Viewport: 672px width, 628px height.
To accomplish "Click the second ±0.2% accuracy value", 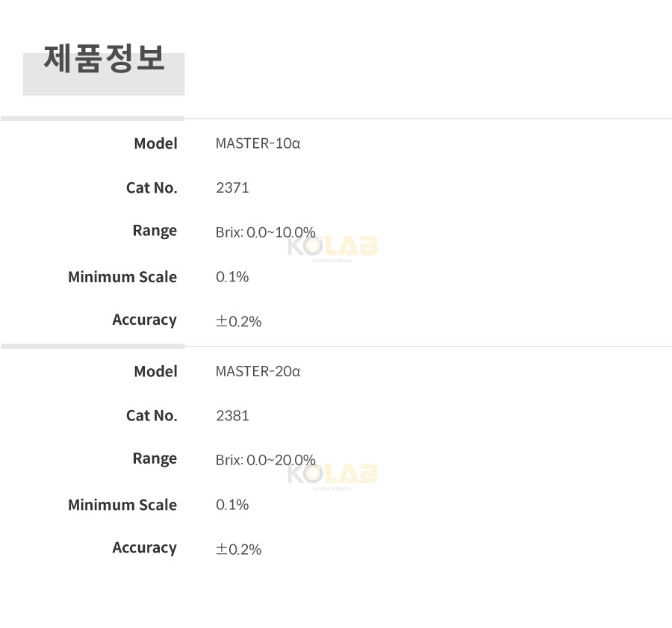I will coord(239,550).
